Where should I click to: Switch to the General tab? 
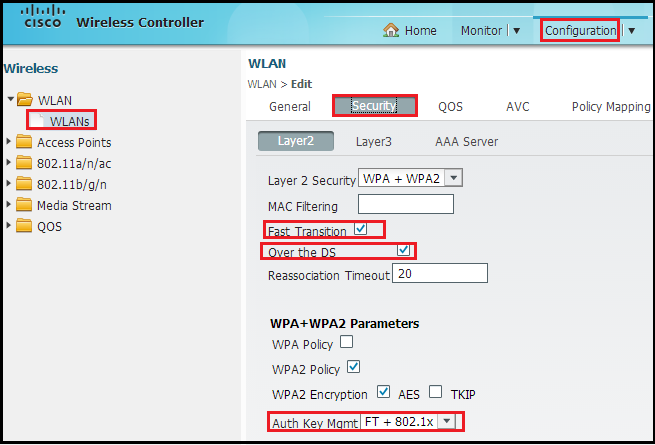point(290,106)
